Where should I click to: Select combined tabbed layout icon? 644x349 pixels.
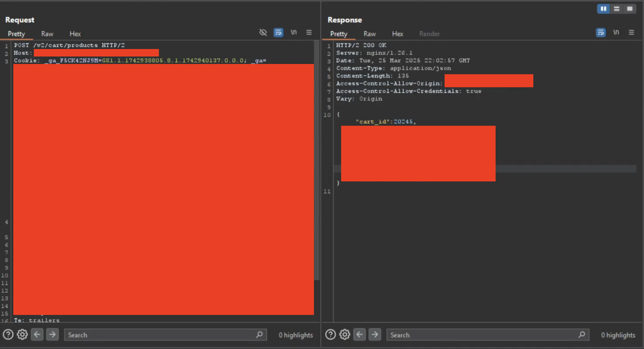(x=630, y=9)
